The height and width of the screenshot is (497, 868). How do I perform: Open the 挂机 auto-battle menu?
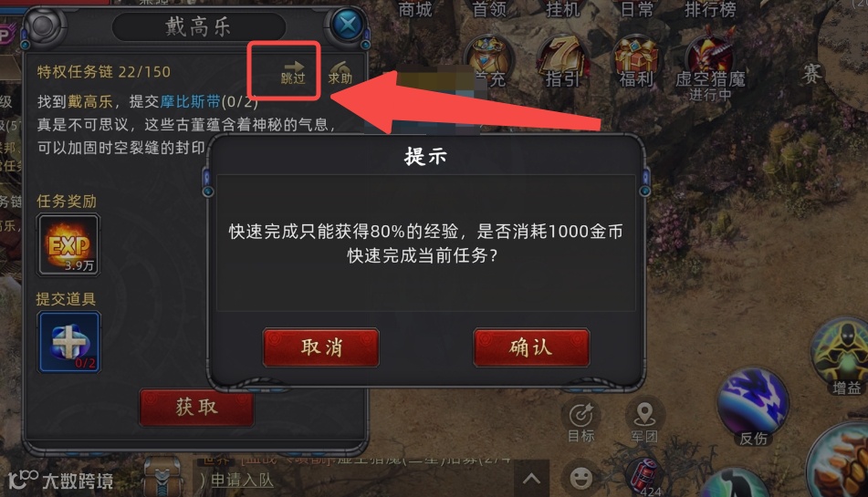(562, 9)
